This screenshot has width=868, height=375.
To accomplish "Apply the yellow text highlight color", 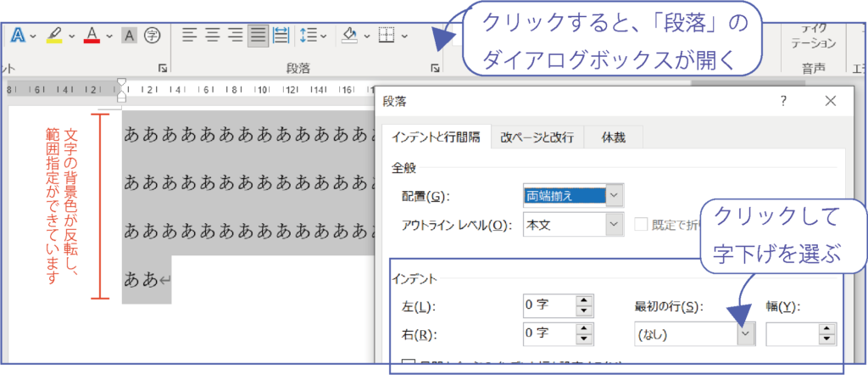I will pos(54,36).
